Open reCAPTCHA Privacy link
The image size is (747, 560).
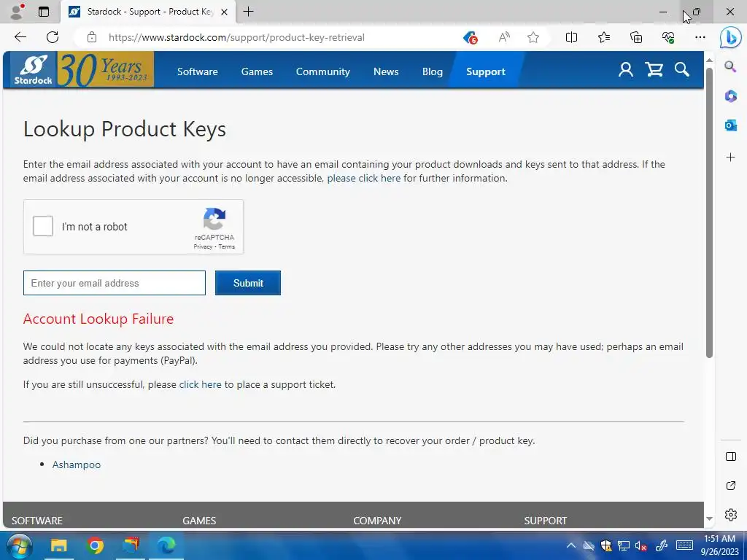point(203,246)
